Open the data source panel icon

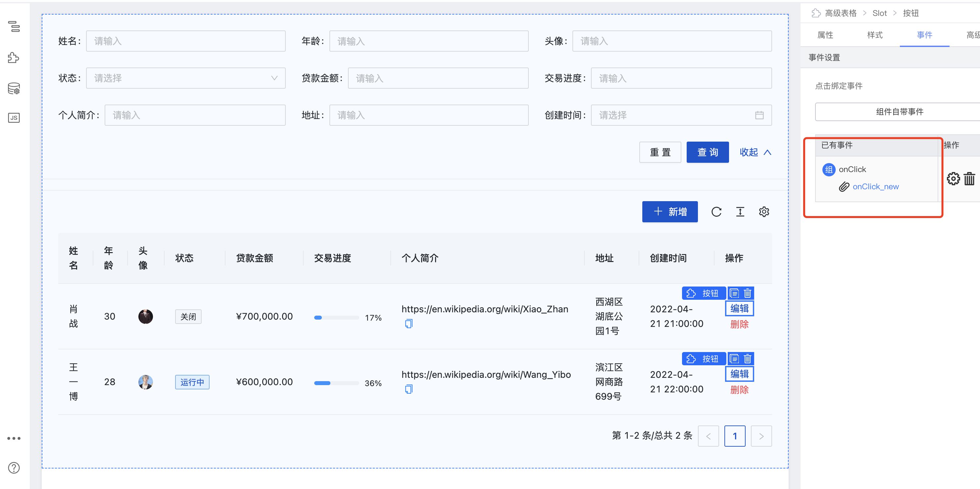tap(14, 88)
